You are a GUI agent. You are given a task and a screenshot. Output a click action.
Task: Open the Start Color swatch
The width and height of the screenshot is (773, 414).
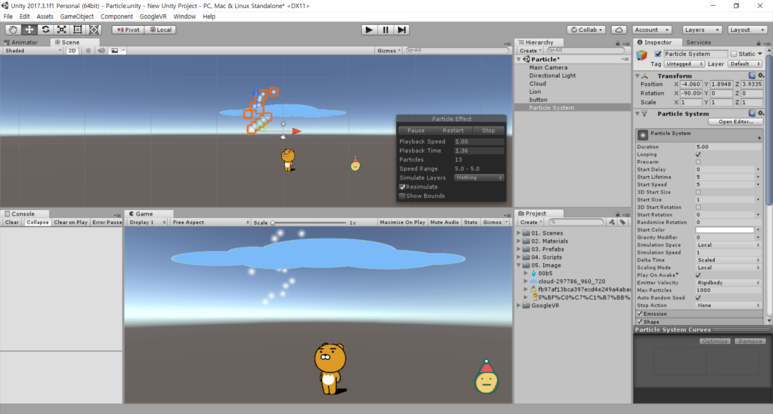pyautogui.click(x=725, y=230)
